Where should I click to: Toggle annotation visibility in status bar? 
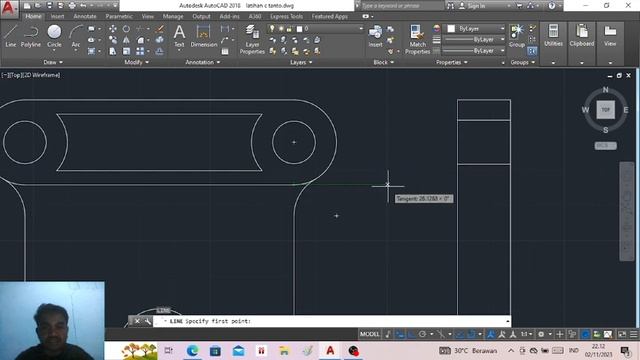[x=491, y=334]
